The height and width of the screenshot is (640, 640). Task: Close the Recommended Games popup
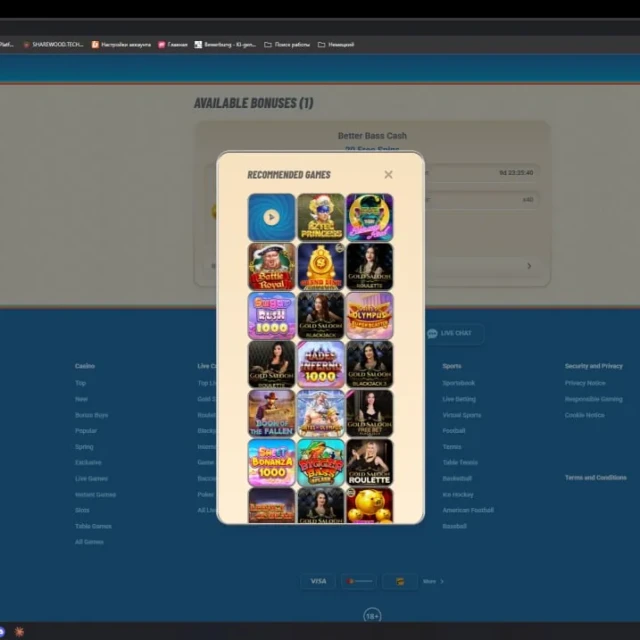pos(388,175)
